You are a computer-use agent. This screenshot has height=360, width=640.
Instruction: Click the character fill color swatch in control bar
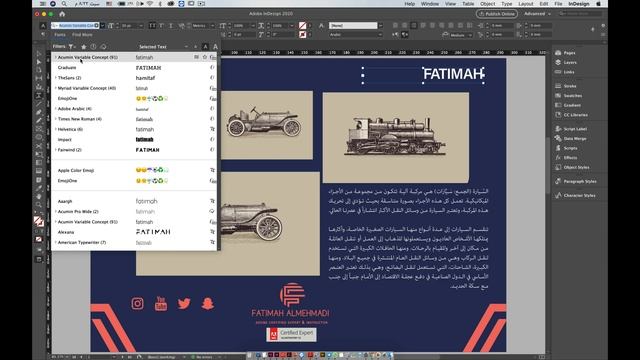[x=302, y=26]
